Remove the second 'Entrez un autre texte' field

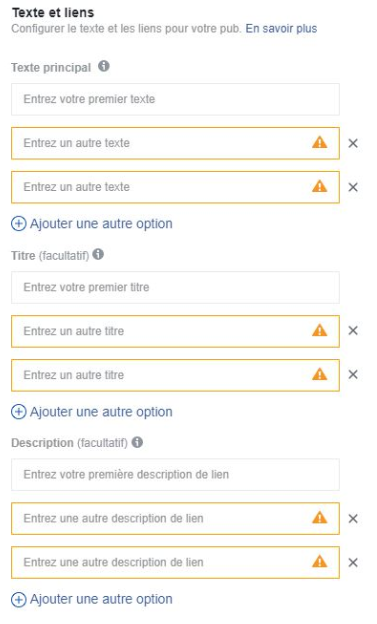353,187
